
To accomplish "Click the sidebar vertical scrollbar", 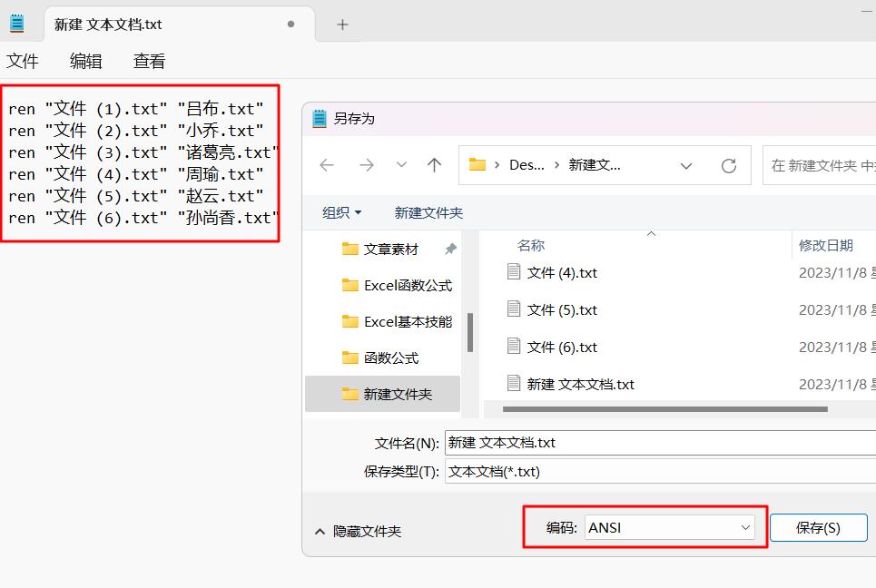I will point(470,333).
